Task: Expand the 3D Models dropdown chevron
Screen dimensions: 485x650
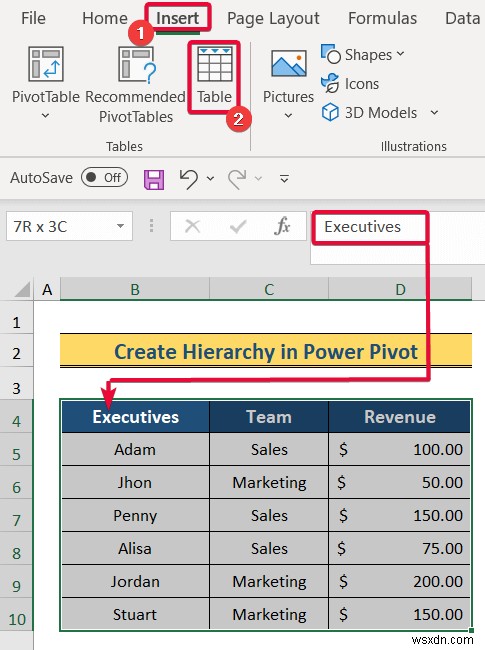Action: point(434,112)
